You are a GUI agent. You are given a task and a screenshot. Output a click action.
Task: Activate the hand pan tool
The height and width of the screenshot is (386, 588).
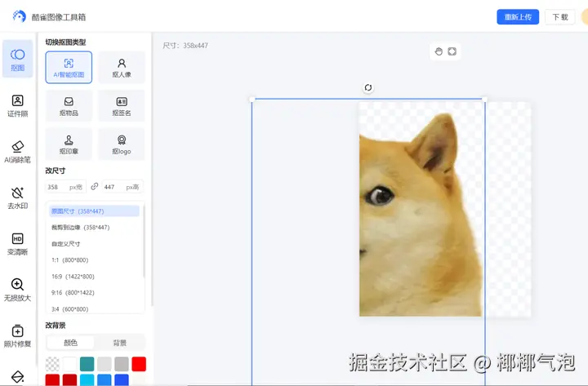click(439, 51)
